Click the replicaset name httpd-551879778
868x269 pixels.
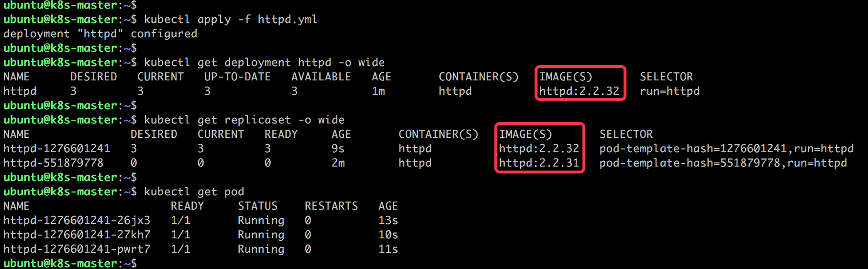coord(53,163)
